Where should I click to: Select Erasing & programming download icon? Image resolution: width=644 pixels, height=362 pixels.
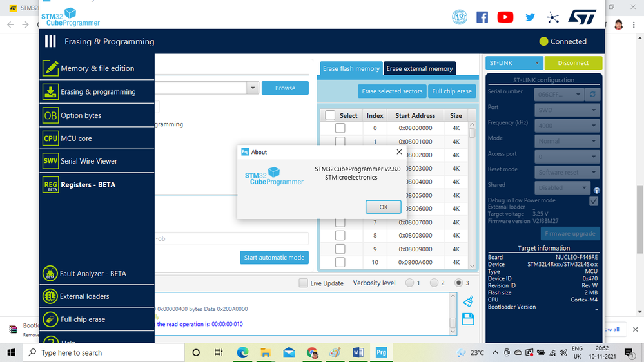[x=50, y=92]
